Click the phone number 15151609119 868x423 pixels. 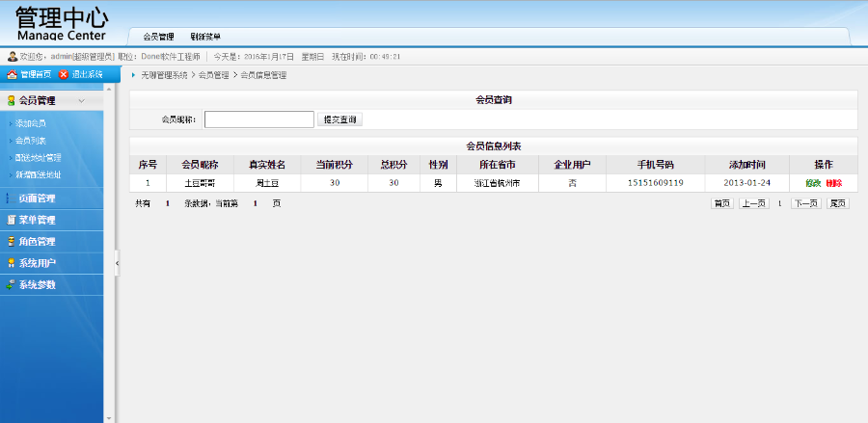[x=656, y=183]
